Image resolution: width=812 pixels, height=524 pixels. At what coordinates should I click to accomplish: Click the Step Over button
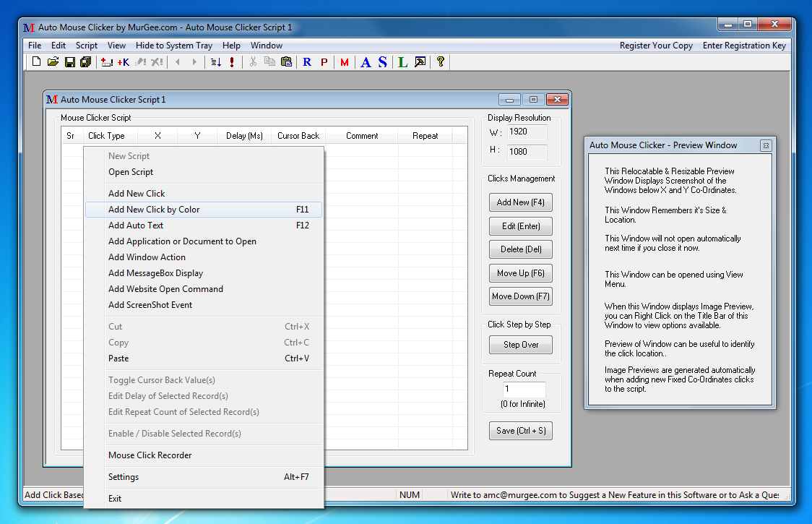[521, 345]
